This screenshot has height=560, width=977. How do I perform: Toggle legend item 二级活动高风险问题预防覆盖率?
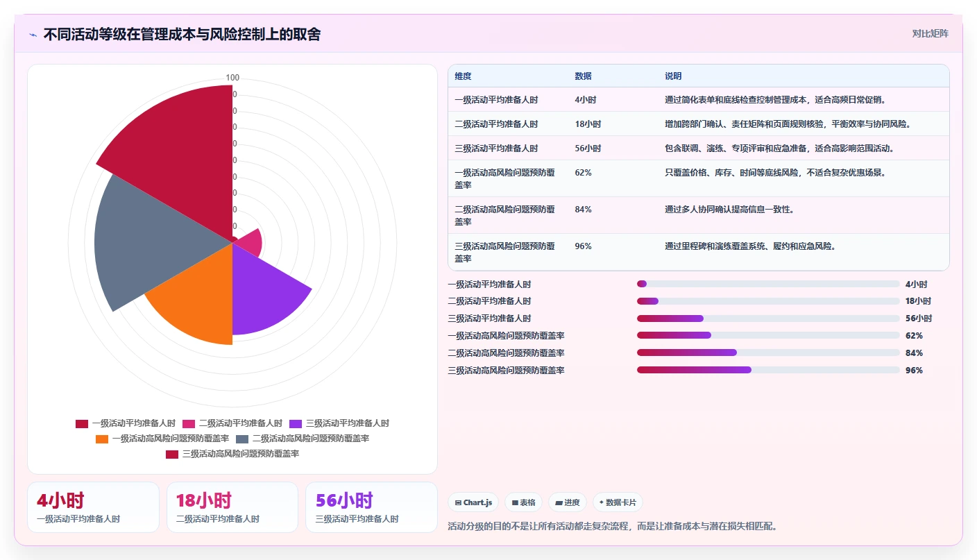(x=303, y=439)
